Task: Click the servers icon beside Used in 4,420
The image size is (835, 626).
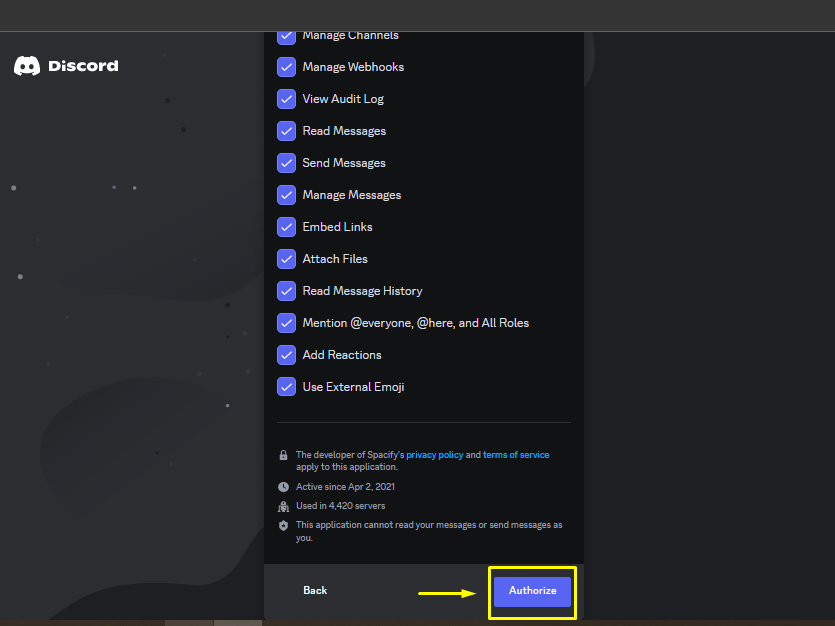Action: 283,506
